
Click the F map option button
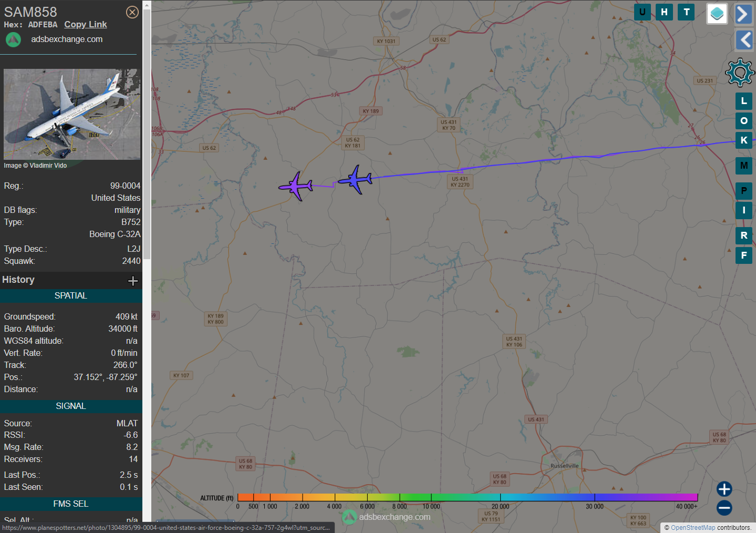tap(744, 255)
